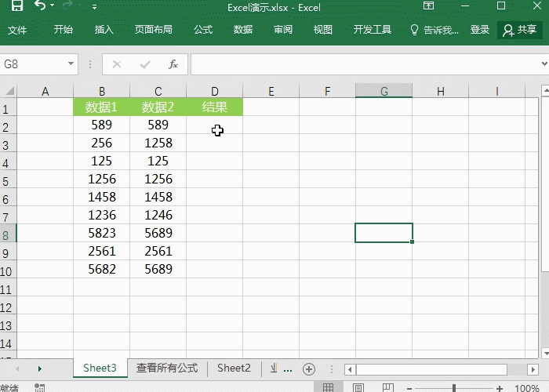Click 登录 to sign in
Viewport: 549px width, 392px height.
[480, 30]
